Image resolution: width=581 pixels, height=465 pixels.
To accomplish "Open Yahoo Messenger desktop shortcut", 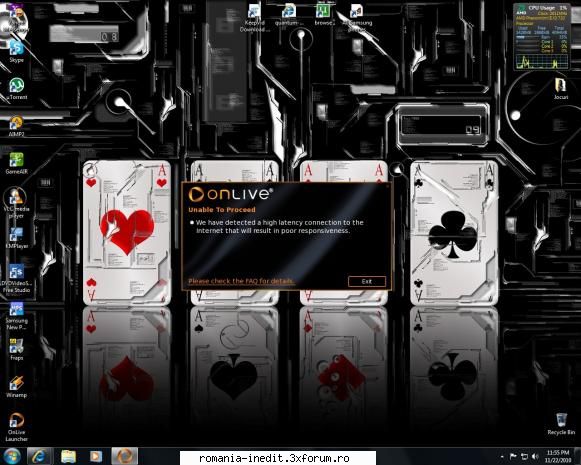I will [x=15, y=19].
